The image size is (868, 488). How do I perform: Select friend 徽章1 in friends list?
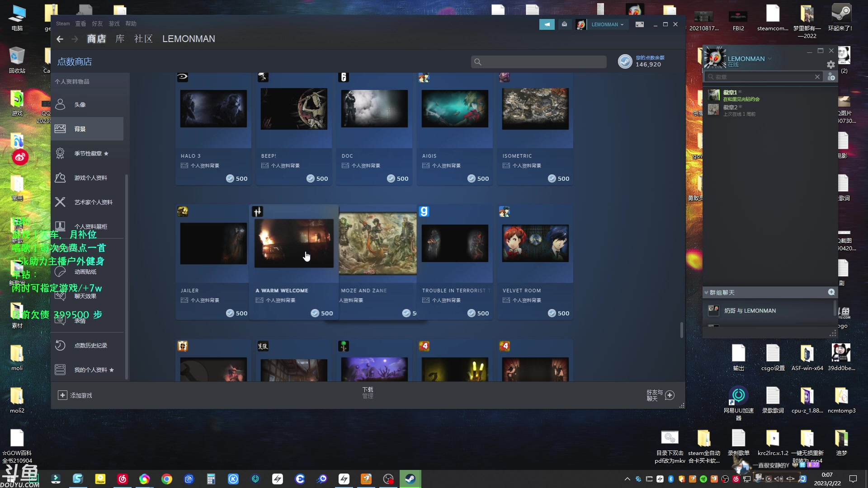769,95
